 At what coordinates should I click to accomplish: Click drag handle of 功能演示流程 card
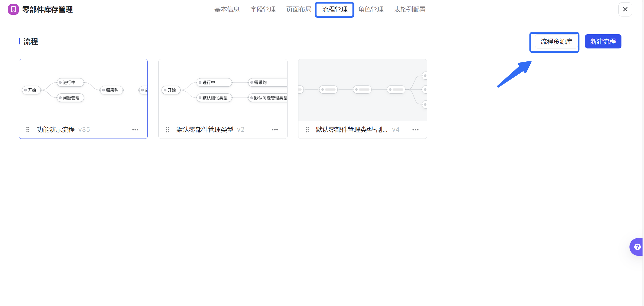28,130
